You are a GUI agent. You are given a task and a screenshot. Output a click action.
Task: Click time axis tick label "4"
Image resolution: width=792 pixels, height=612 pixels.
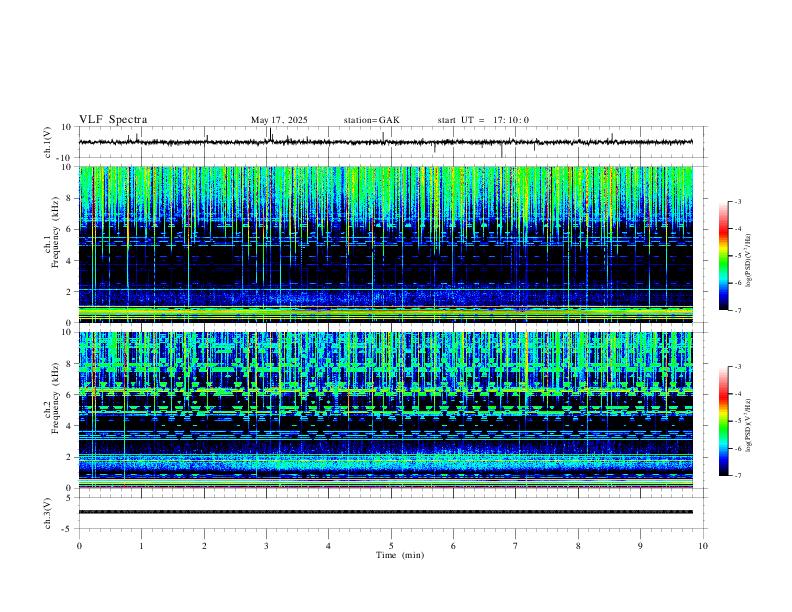pos(329,546)
